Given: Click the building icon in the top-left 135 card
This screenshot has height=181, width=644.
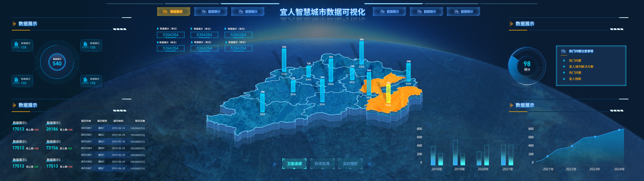Looking at the screenshot, I should [x=16, y=45].
